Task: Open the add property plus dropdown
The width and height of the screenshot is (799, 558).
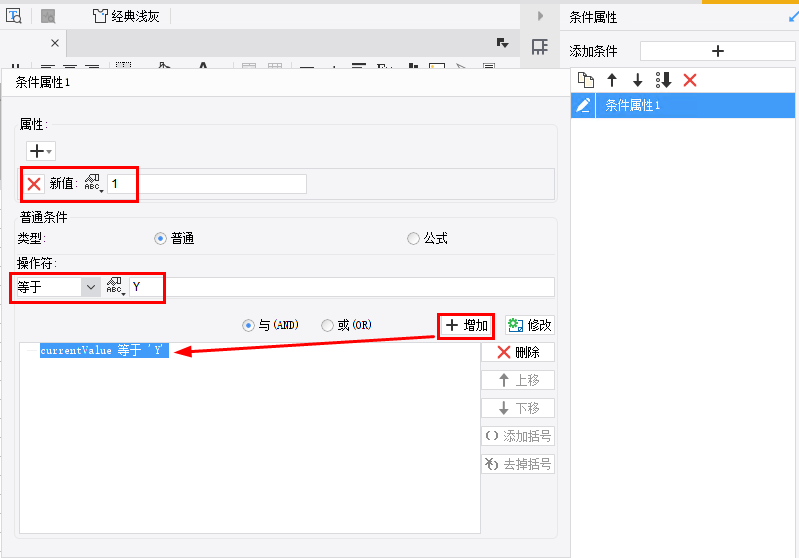Action: [x=41, y=151]
